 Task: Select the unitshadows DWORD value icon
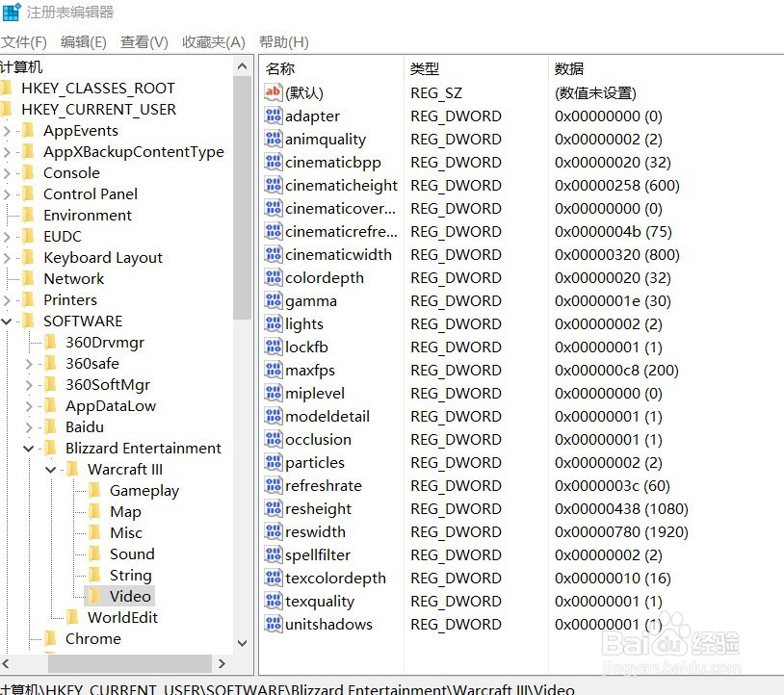click(x=272, y=624)
